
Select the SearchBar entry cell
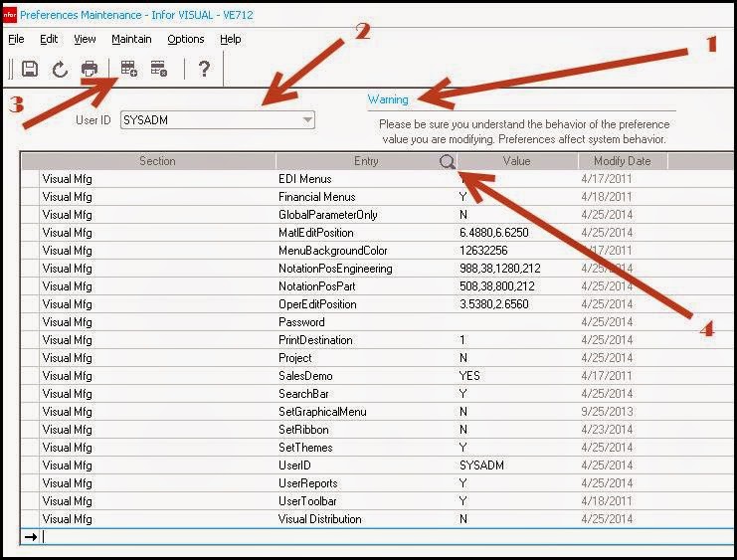tap(366, 394)
